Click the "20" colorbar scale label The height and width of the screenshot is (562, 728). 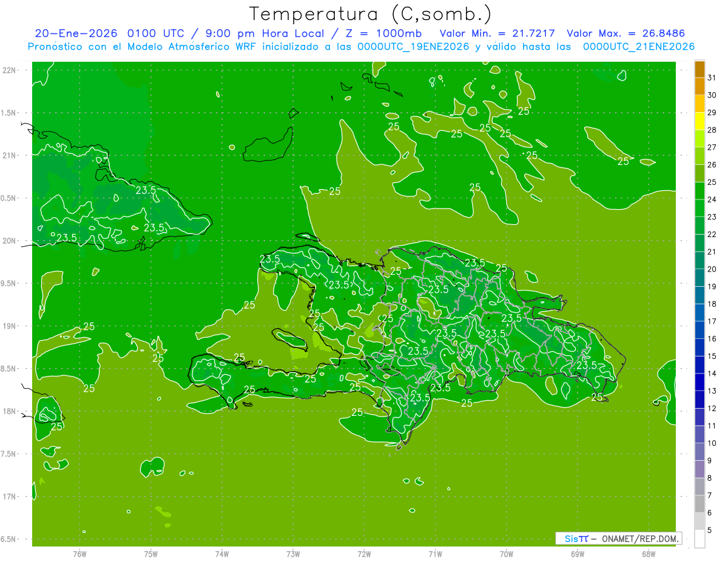(x=712, y=269)
